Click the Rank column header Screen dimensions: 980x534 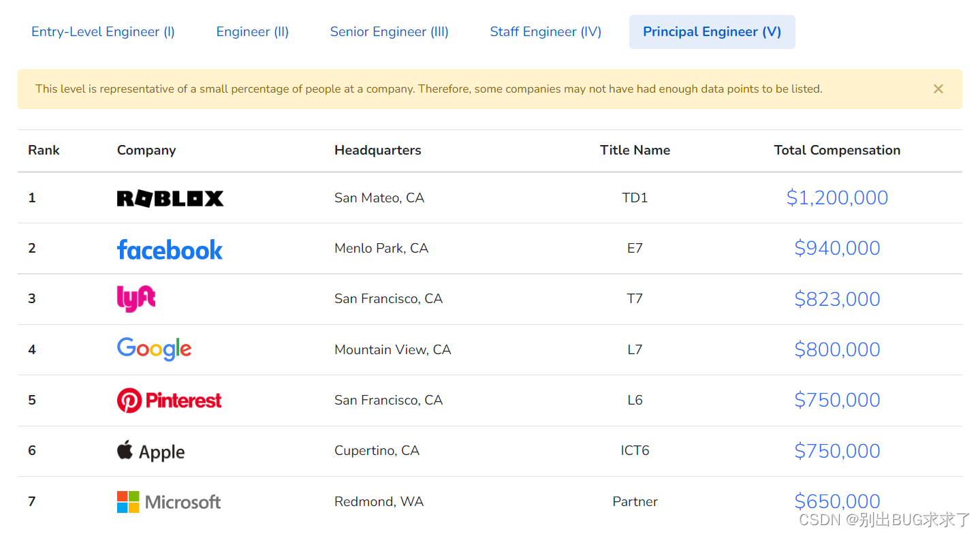[44, 151]
